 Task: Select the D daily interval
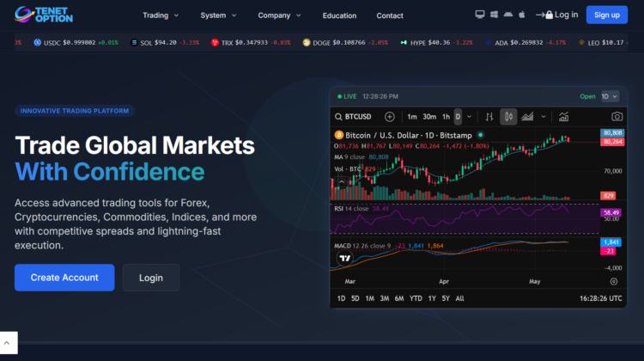coord(458,117)
